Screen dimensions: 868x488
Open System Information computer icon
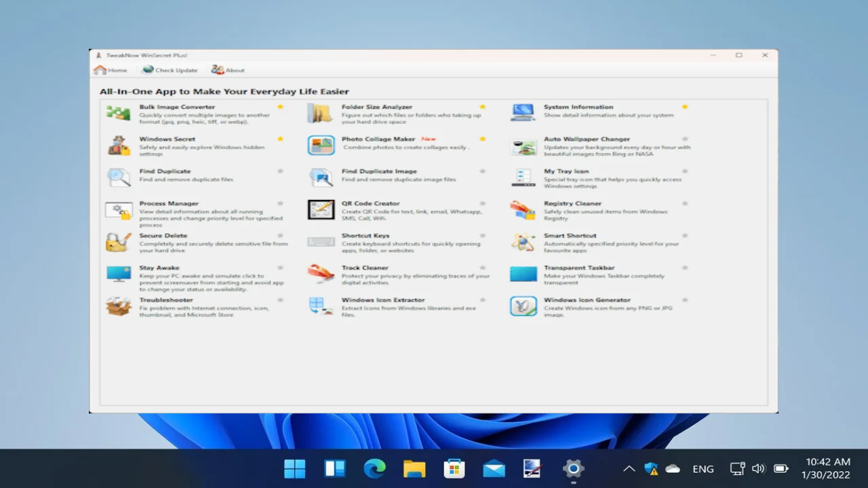[523, 113]
